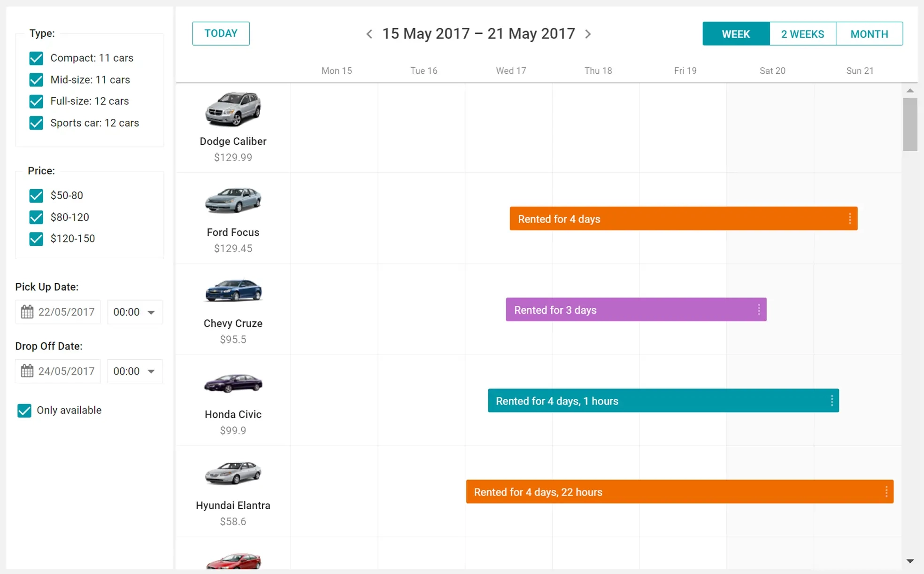924x574 pixels.
Task: Go to next week using right arrow
Action: tap(588, 34)
